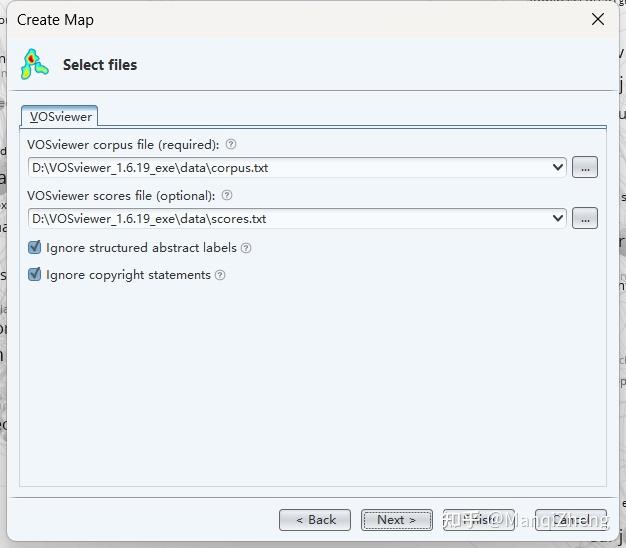The image size is (626, 548).
Task: Expand the scores file path dropdown
Action: click(x=558, y=218)
